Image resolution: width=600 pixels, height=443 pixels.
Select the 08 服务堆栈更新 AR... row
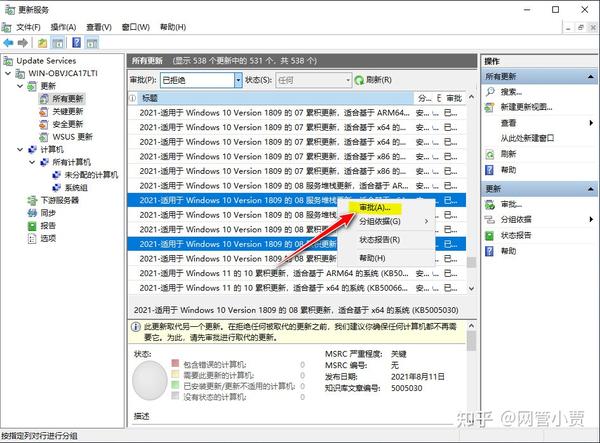point(297,186)
